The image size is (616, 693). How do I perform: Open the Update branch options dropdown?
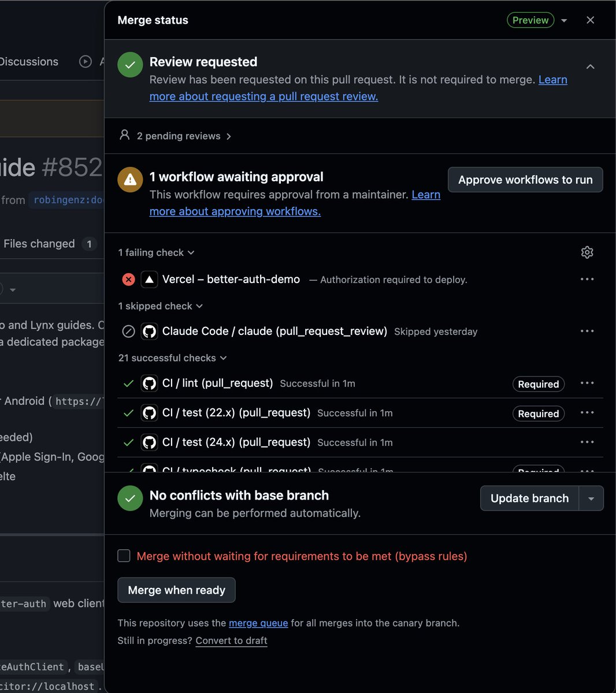pos(591,498)
